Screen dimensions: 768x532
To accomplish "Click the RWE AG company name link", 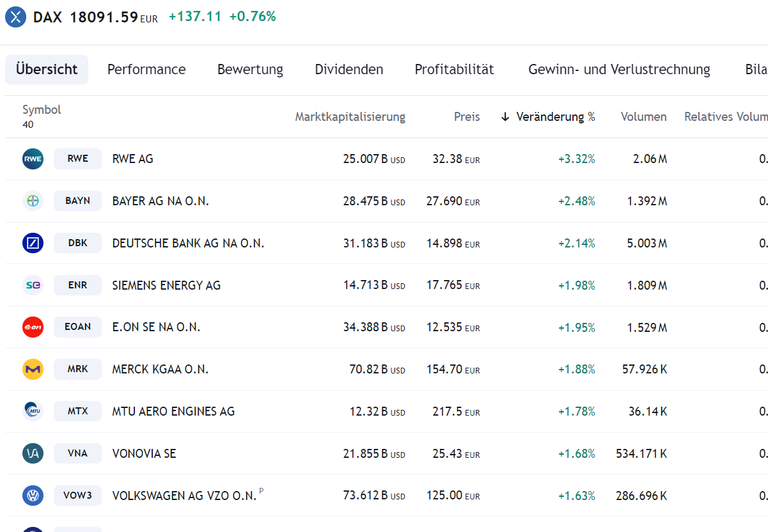I will coord(132,159).
